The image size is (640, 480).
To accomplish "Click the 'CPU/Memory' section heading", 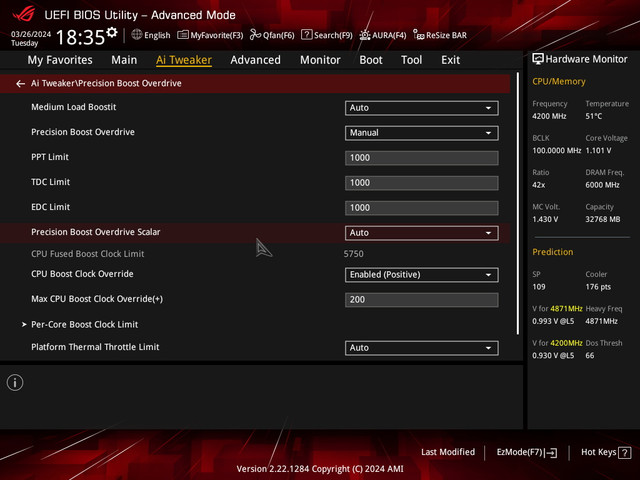I will pyautogui.click(x=558, y=81).
